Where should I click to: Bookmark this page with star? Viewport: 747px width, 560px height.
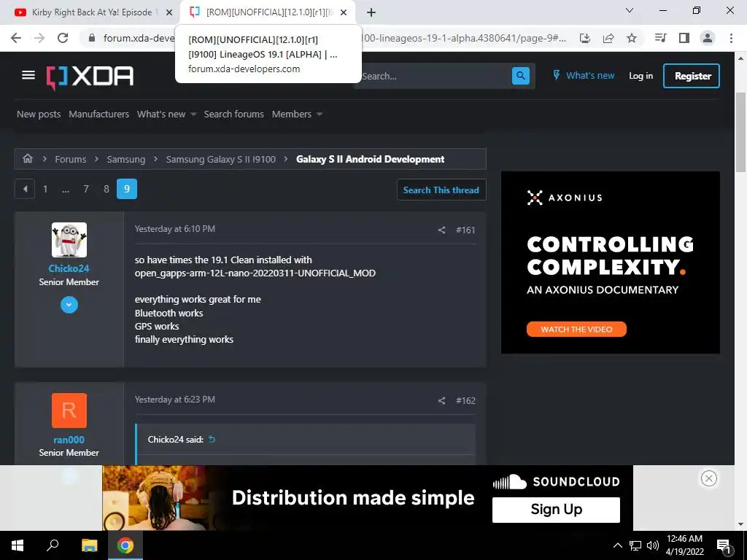click(632, 38)
